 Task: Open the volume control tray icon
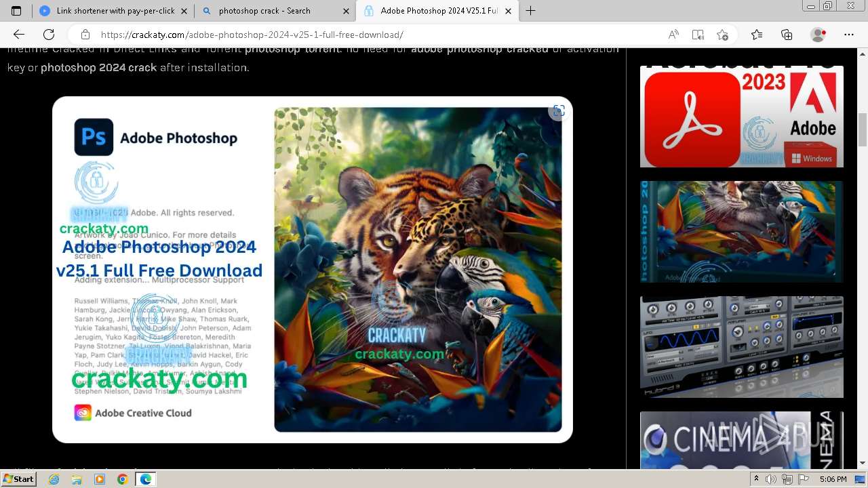(x=771, y=479)
